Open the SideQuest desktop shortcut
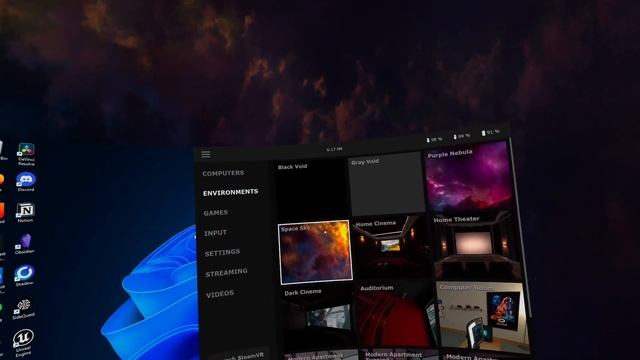 [x=24, y=309]
